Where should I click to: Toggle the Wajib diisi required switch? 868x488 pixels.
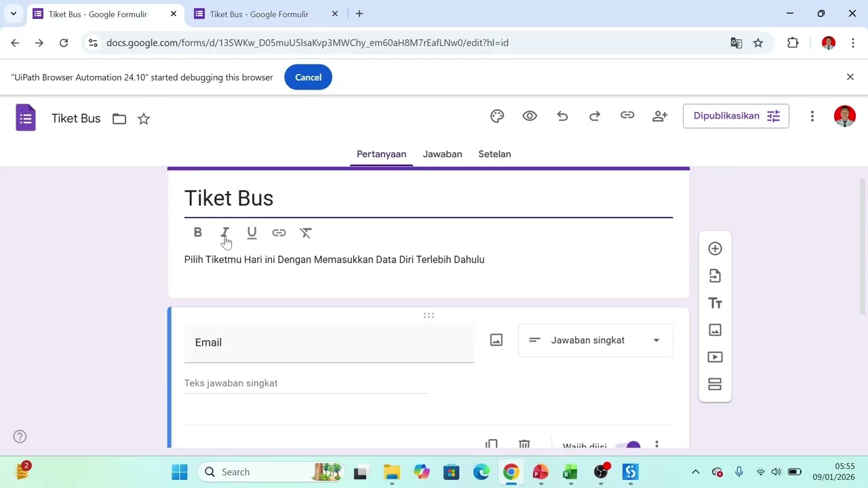(x=627, y=446)
